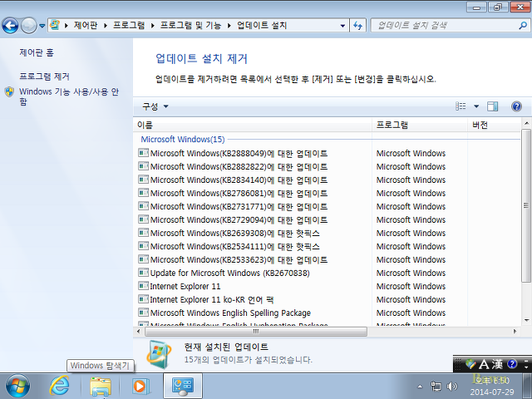Click the horizontal scrollbar left arrow
The image size is (532, 399).
click(x=138, y=332)
